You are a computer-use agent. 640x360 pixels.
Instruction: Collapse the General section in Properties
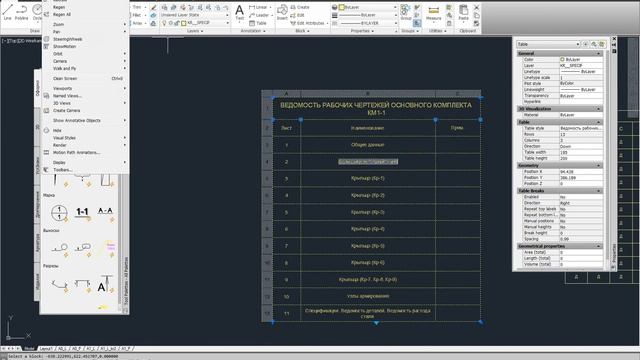click(598, 53)
